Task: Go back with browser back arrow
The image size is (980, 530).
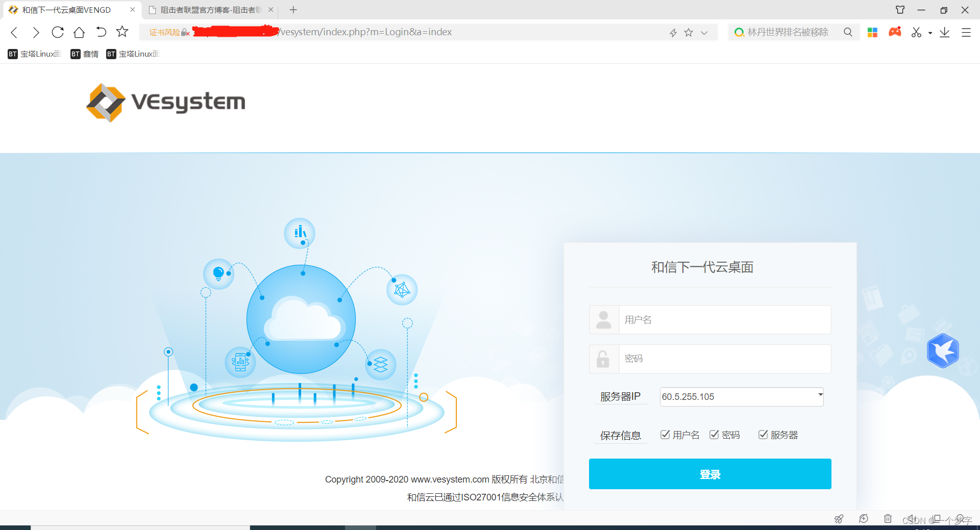Action: coord(14,32)
